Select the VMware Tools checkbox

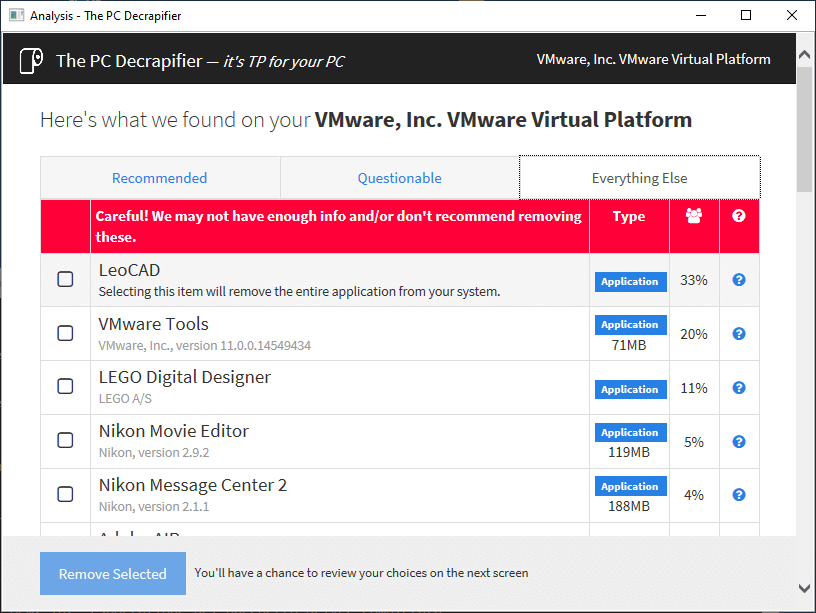coord(65,333)
